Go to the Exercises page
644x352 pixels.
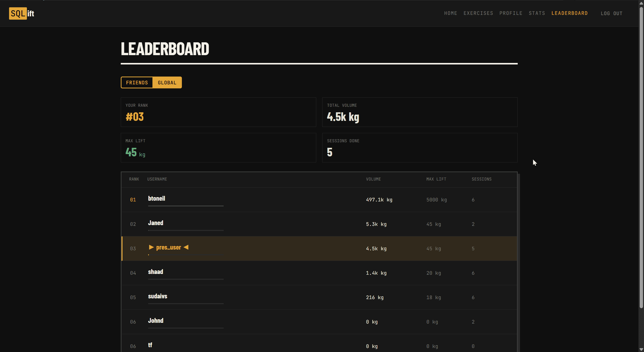click(x=478, y=13)
